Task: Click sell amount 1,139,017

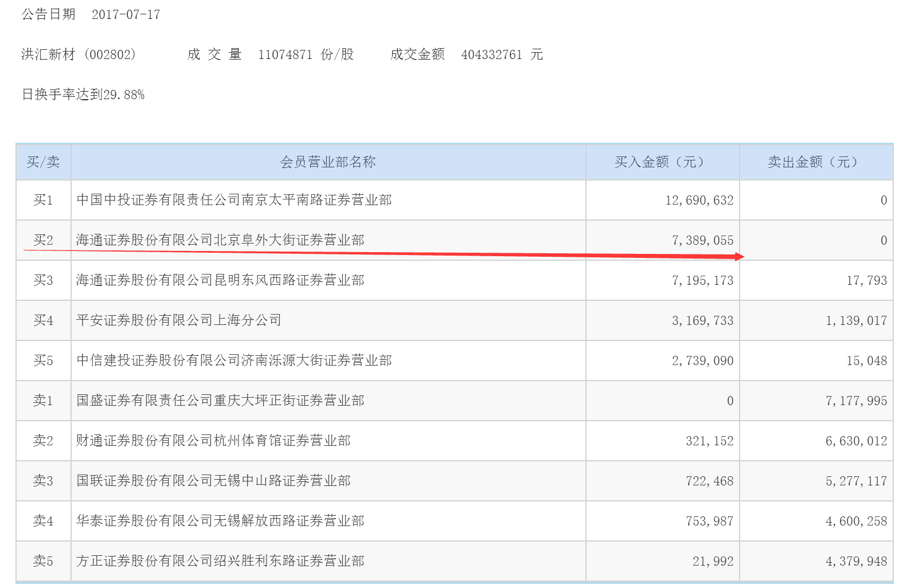Action: [x=857, y=320]
